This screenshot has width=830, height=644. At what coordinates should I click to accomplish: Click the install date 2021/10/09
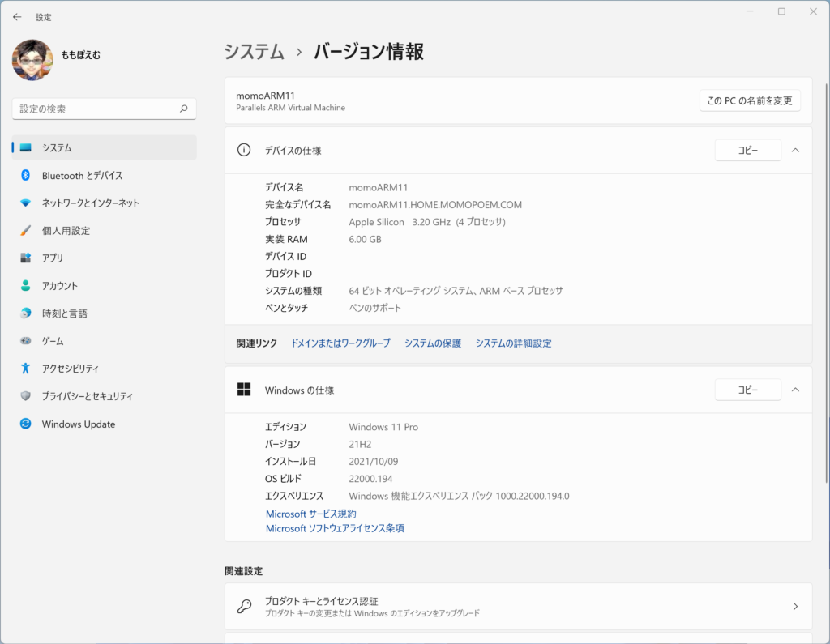373,462
